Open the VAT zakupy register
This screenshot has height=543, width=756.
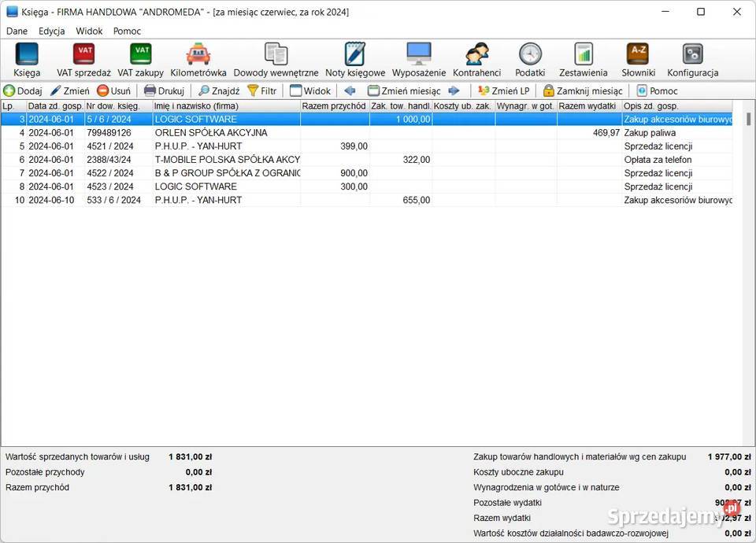(x=141, y=59)
